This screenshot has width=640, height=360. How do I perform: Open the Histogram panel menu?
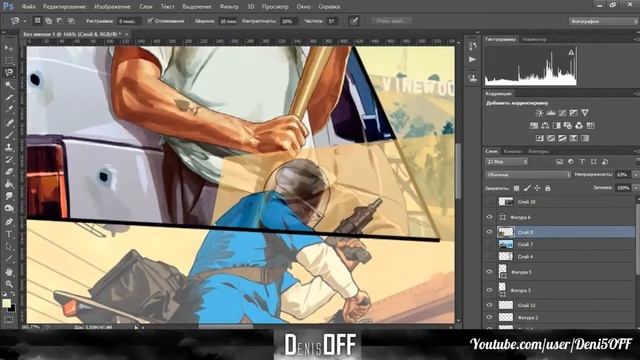pyautogui.click(x=636, y=40)
